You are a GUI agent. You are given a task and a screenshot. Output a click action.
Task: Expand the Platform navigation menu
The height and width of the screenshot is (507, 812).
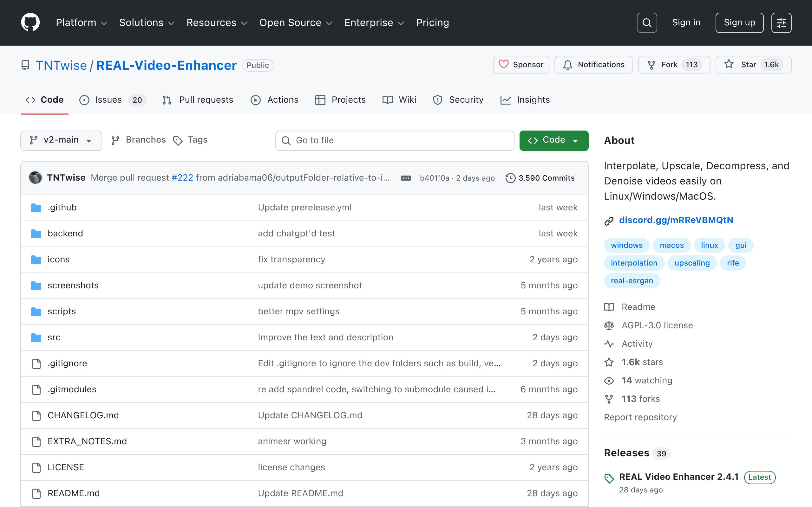(82, 22)
